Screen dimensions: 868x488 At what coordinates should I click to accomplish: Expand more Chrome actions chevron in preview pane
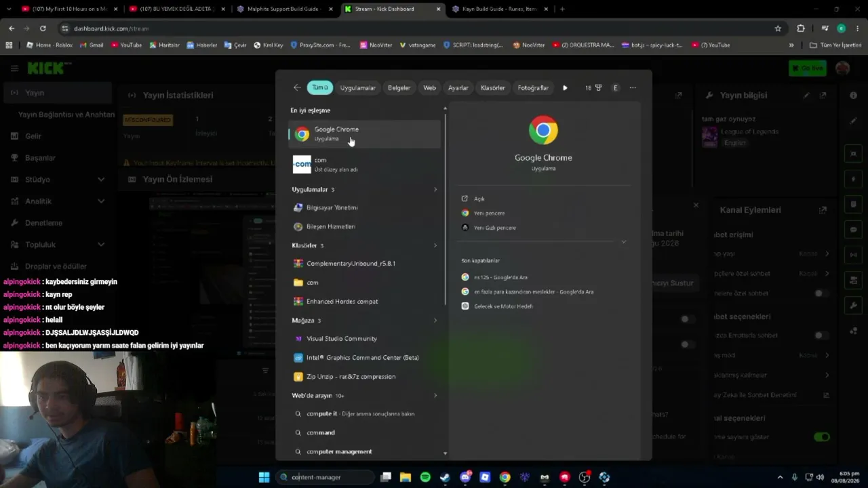pyautogui.click(x=624, y=242)
